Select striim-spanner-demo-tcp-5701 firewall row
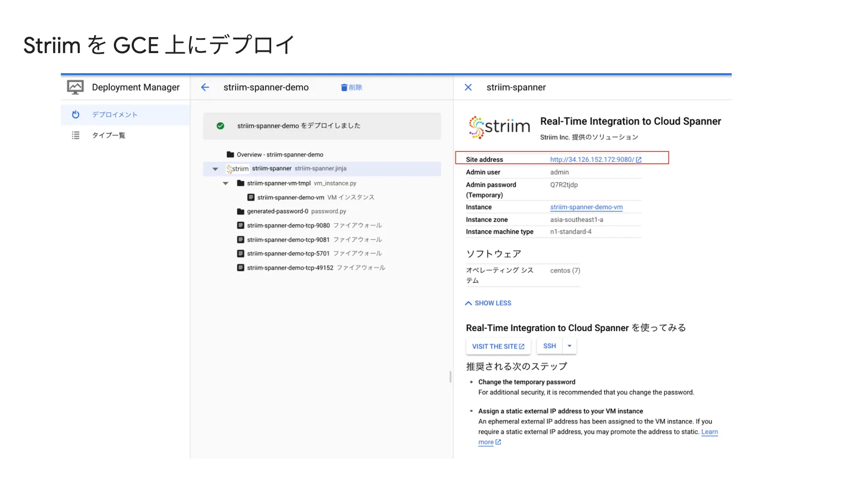868x487 pixels. 322,254
